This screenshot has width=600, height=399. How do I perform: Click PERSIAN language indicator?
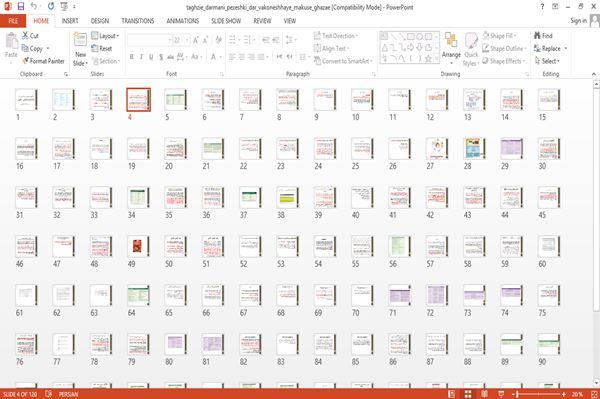pos(68,394)
